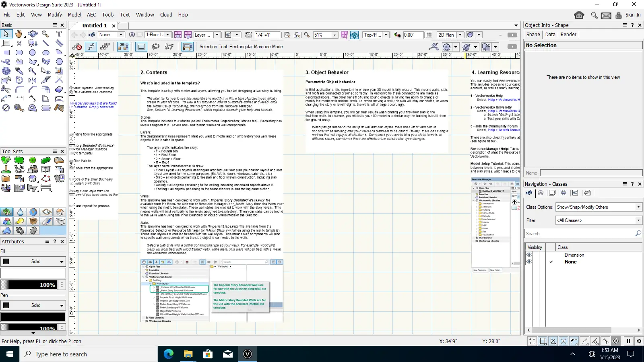This screenshot has width=644, height=362.
Task: Toggle Snap to Grid in snapping bar
Action: coord(533,341)
